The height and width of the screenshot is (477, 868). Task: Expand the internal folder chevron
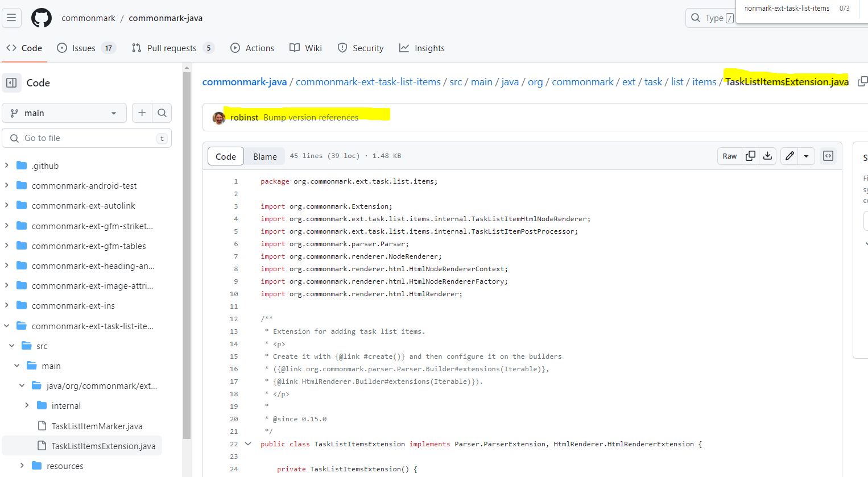[27, 405]
